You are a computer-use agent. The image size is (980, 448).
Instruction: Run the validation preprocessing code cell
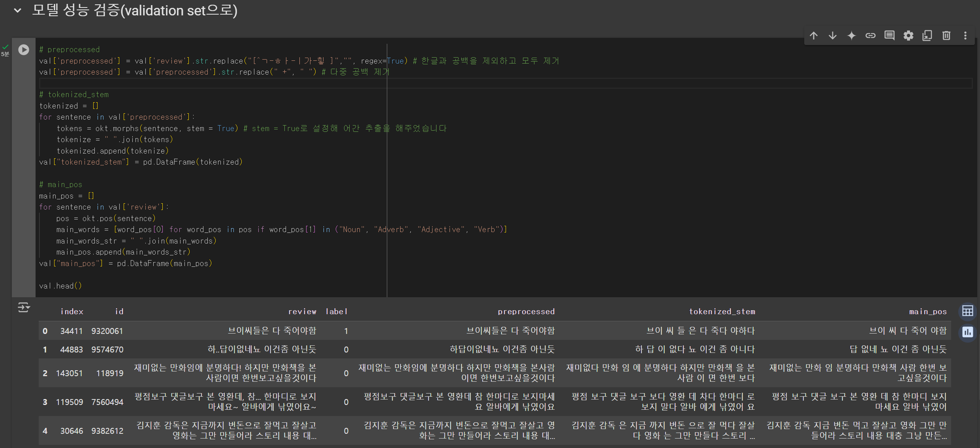tap(24, 50)
